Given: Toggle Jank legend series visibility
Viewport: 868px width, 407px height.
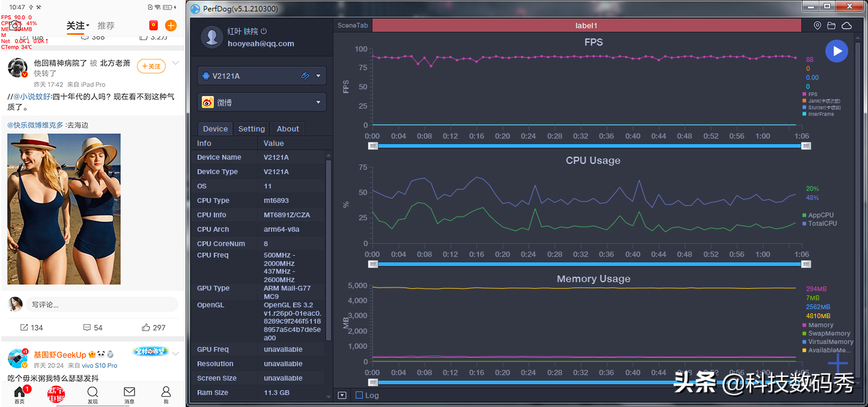Looking at the screenshot, I should click(x=821, y=101).
